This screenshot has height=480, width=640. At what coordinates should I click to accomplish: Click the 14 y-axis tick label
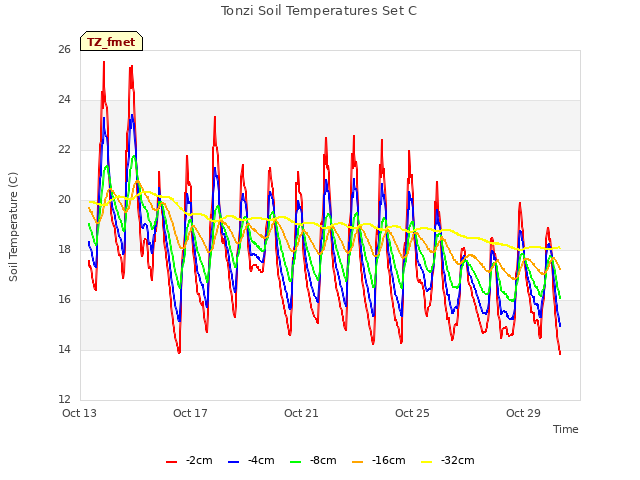pyautogui.click(x=64, y=350)
